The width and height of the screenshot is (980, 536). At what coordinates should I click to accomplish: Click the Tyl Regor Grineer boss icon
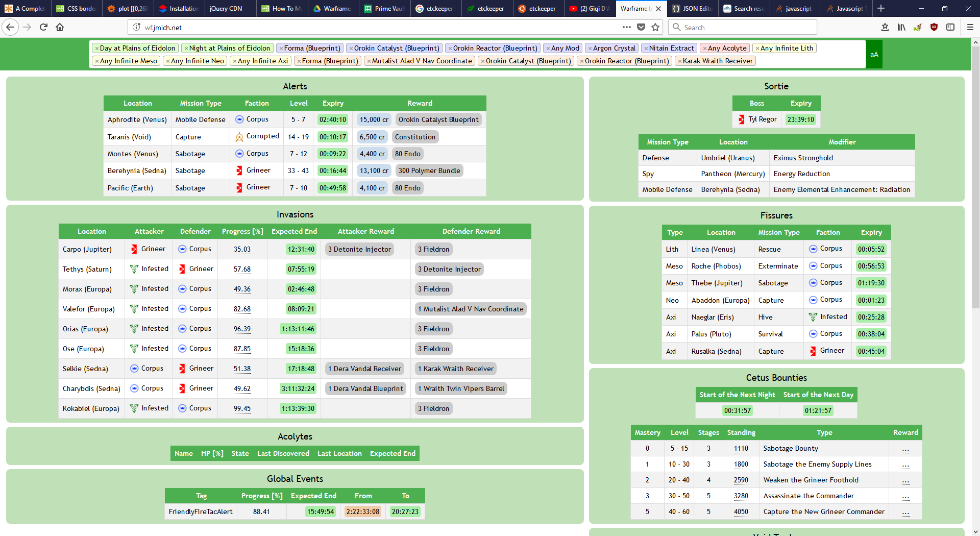point(741,119)
